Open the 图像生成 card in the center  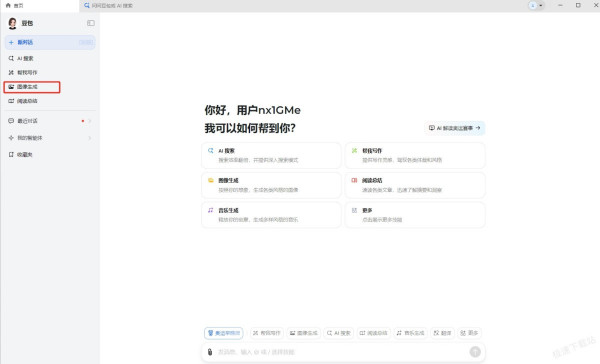[x=271, y=185]
